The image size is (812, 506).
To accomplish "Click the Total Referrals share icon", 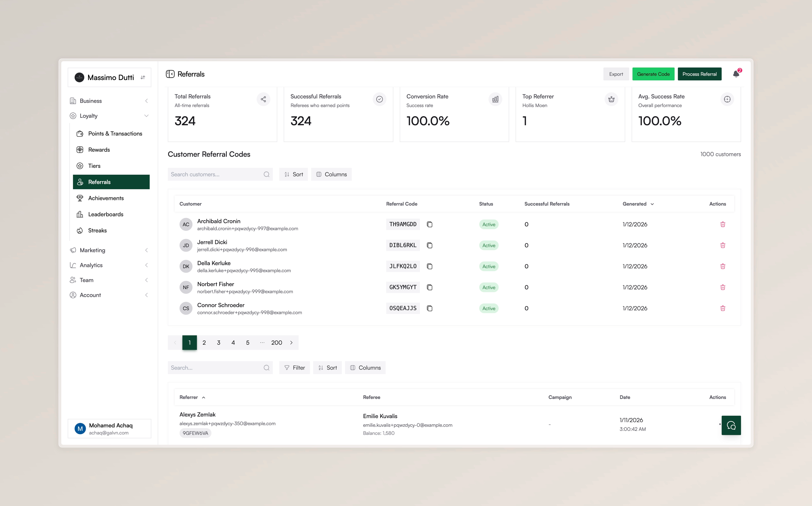I will 263,99.
